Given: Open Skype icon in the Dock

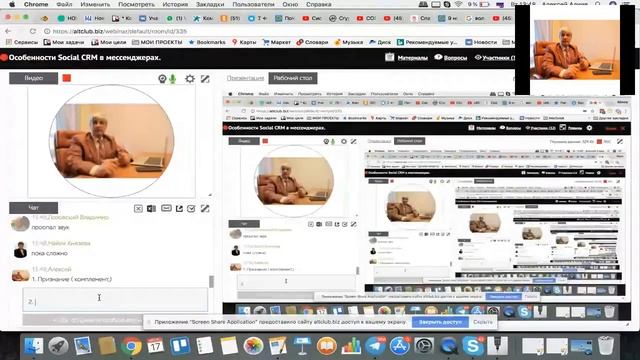Looking at the screenshot, I should [473, 346].
